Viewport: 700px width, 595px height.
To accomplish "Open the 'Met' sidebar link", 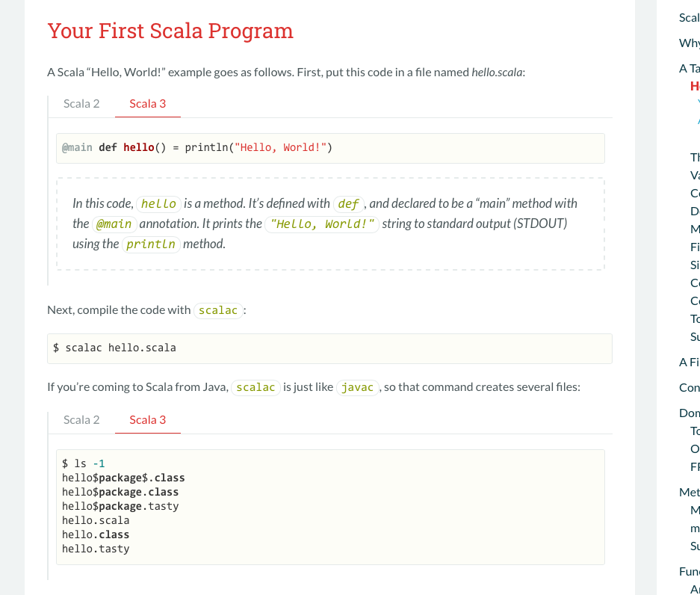I will coord(690,493).
